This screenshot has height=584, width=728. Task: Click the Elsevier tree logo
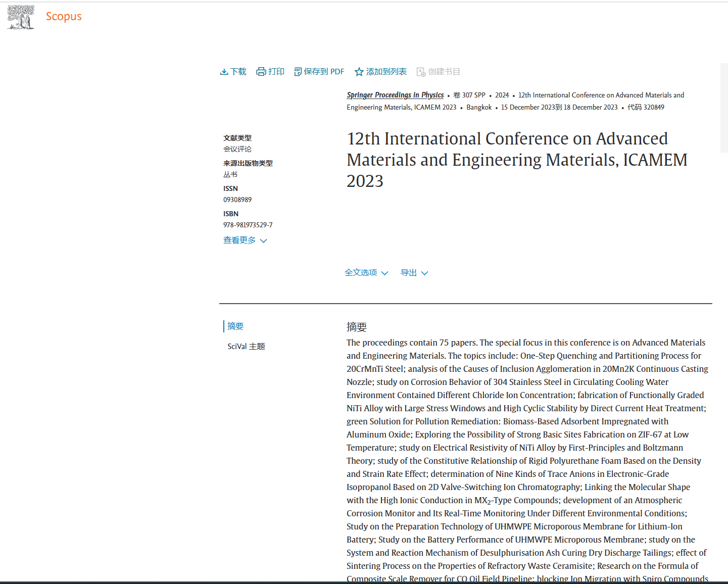(21, 17)
